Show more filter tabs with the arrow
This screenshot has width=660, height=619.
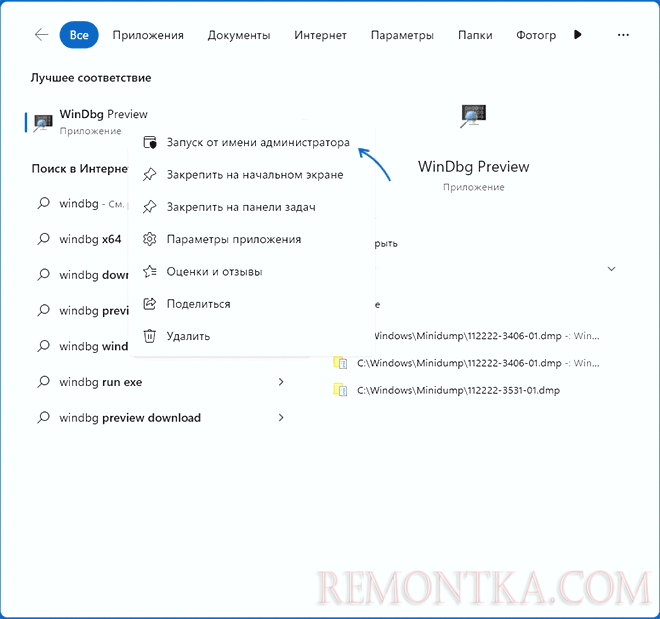[x=578, y=35]
